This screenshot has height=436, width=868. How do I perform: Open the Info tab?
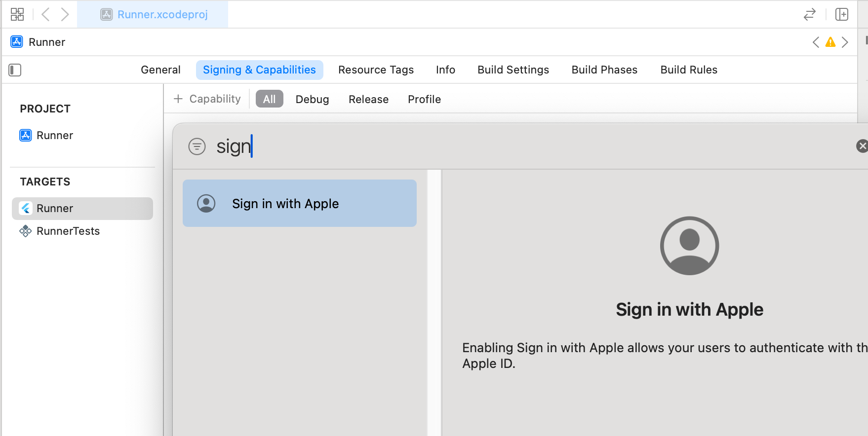click(x=445, y=70)
